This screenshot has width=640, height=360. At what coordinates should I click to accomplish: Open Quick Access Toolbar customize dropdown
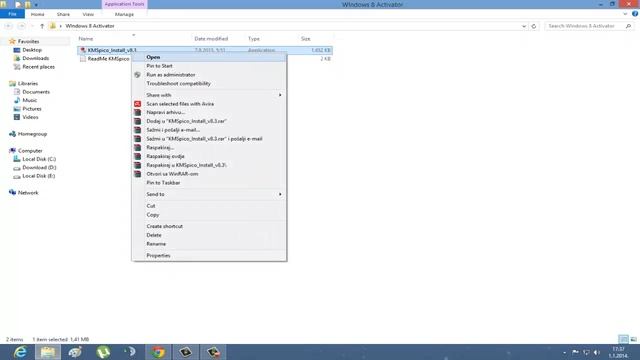pyautogui.click(x=36, y=4)
